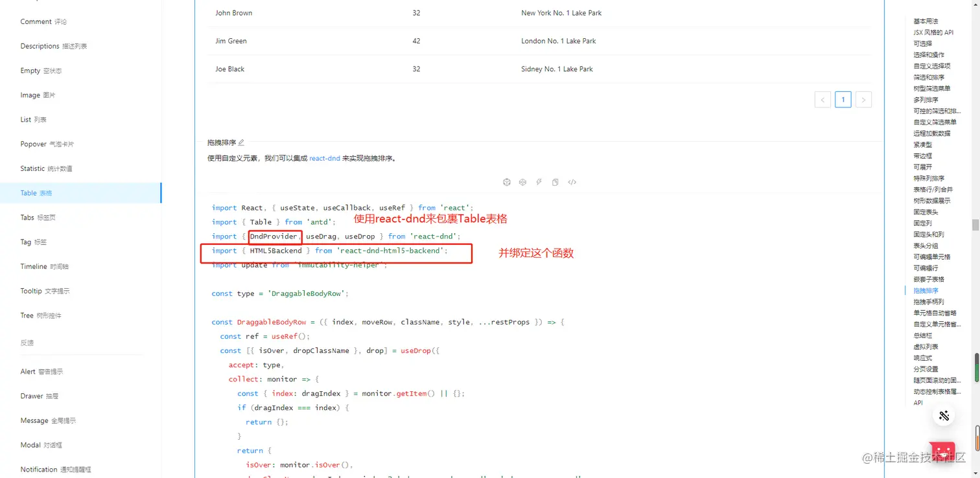Open the react-dnd hyperlink in the description
This screenshot has width=980, height=478.
point(324,157)
